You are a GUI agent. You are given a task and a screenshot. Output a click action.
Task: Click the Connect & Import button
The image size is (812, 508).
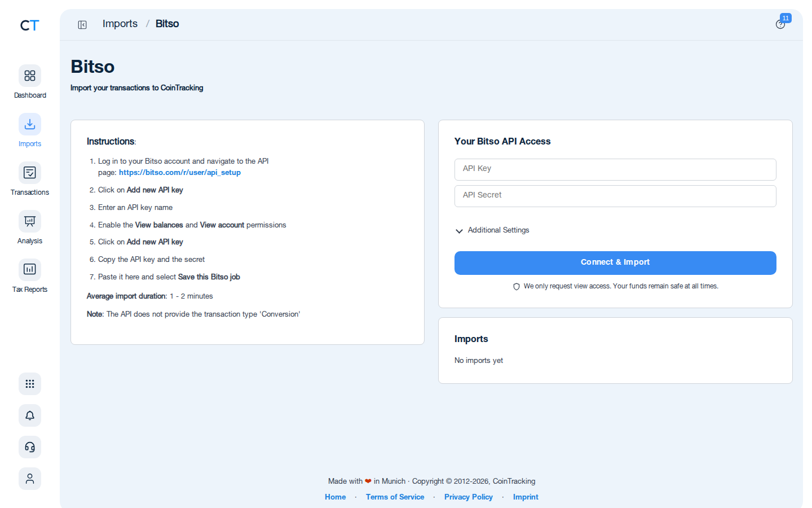[x=615, y=263]
